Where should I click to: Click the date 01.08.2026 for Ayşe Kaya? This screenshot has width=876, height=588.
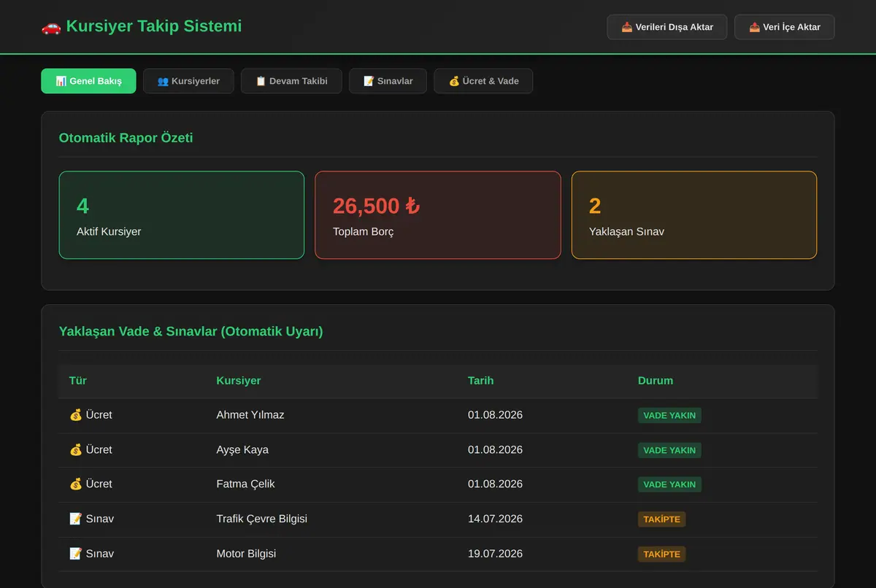click(x=495, y=450)
